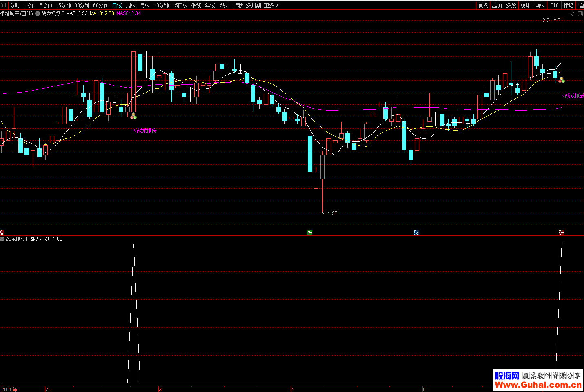This screenshot has width=584, height=392.
Task: Click the 叠加 overlay button
Action: pyautogui.click(x=497, y=5)
